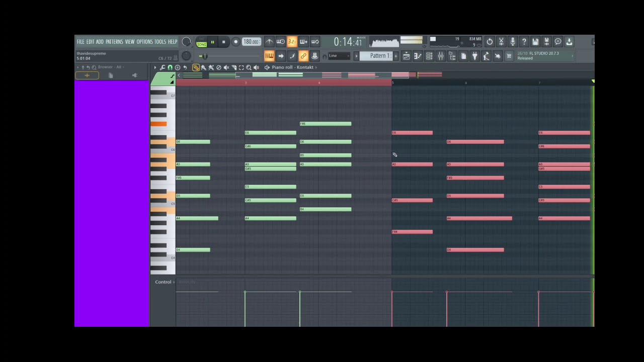Toggle the metronome icon
The width and height of the screenshot is (644, 362).
point(269,42)
